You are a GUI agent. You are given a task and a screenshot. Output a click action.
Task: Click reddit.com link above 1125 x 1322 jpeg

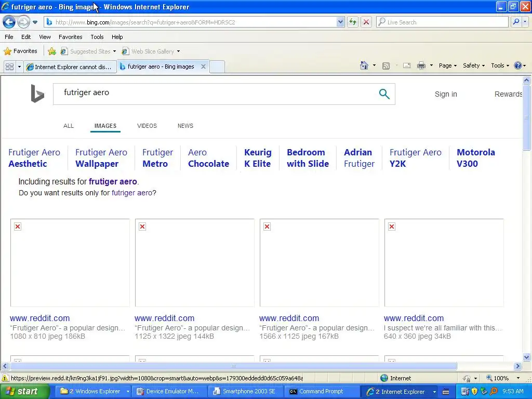(x=164, y=318)
